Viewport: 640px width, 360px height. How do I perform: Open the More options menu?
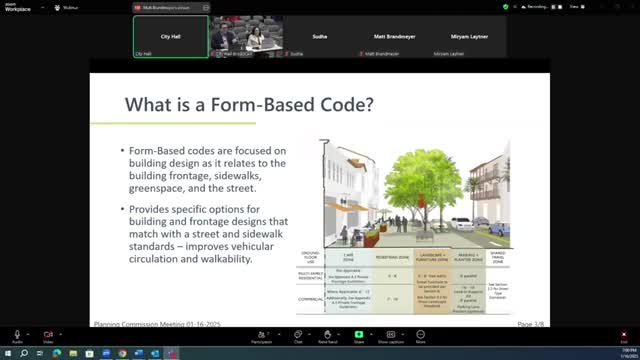(x=420, y=337)
